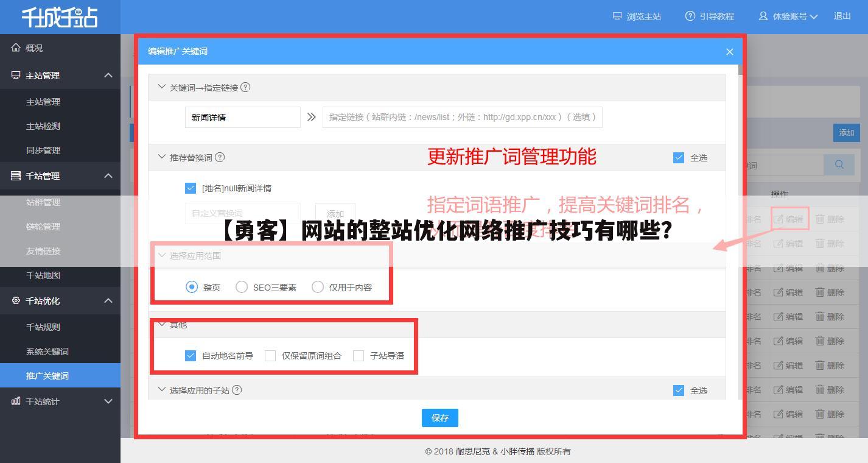Viewport: 868px width, 463px height.
Task: Click 添加 button on background page
Action: pyautogui.click(x=846, y=133)
